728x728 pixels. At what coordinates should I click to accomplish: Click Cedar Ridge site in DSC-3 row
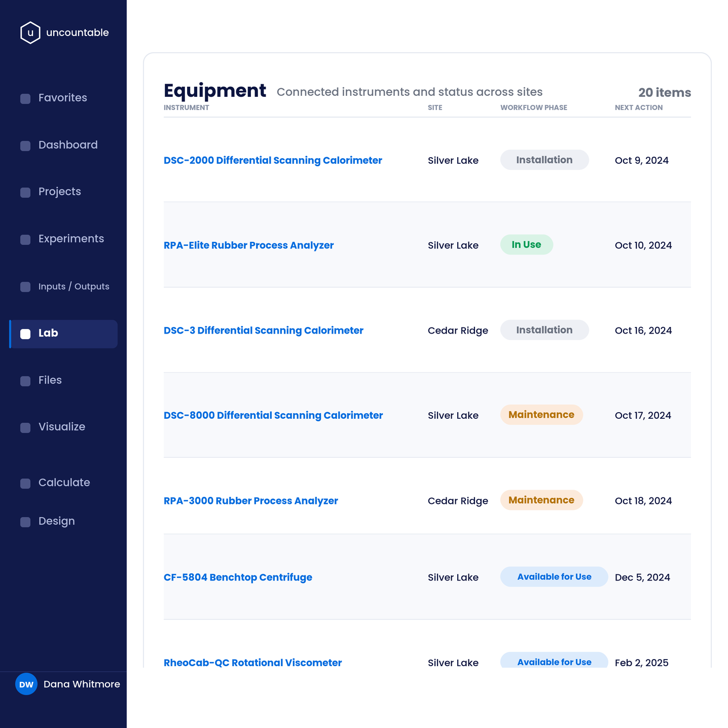[x=458, y=331]
